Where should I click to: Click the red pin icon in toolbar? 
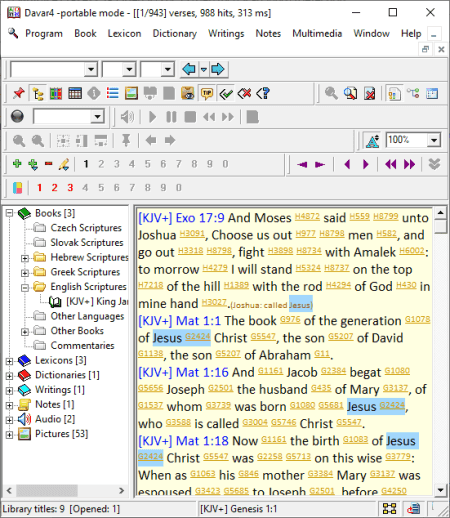coord(18,93)
